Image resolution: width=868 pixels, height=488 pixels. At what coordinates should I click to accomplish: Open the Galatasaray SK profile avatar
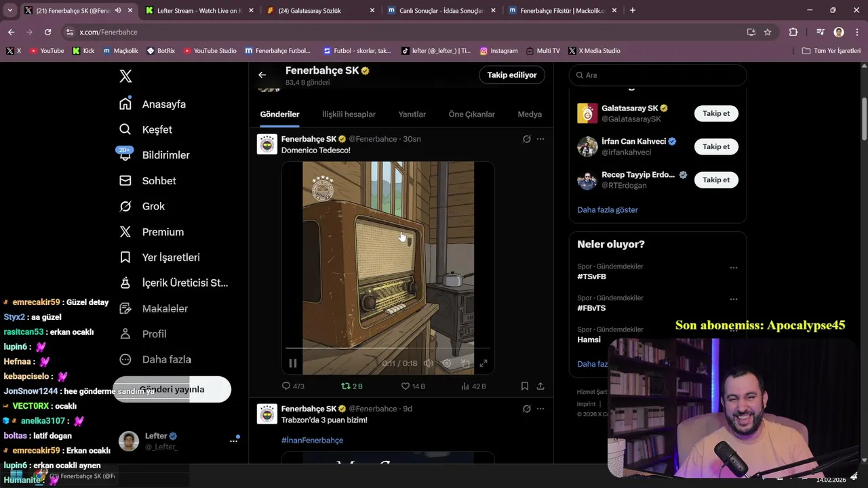point(587,113)
